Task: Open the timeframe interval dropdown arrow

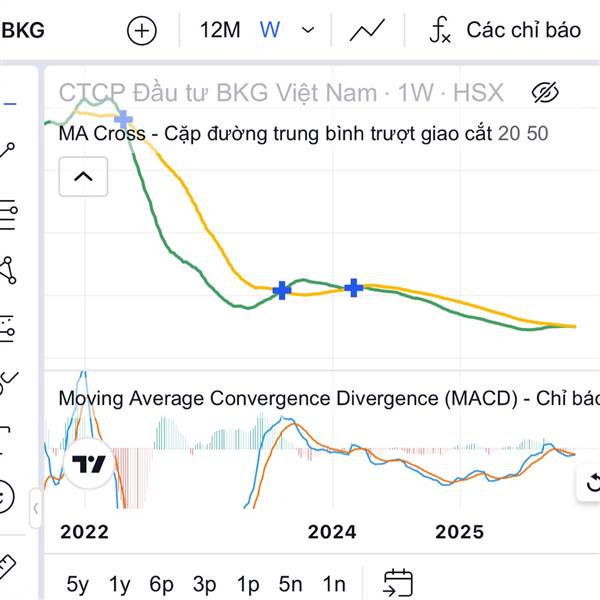Action: point(308,30)
